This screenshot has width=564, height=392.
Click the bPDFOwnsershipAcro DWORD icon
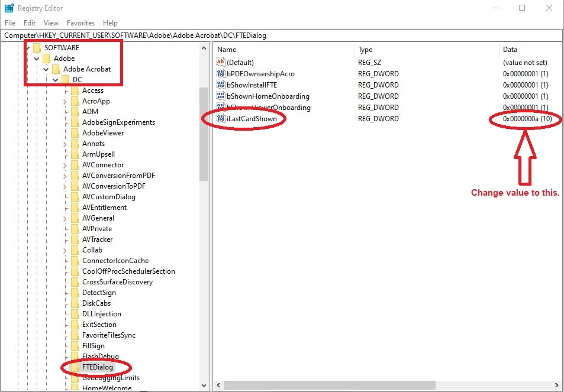(221, 74)
